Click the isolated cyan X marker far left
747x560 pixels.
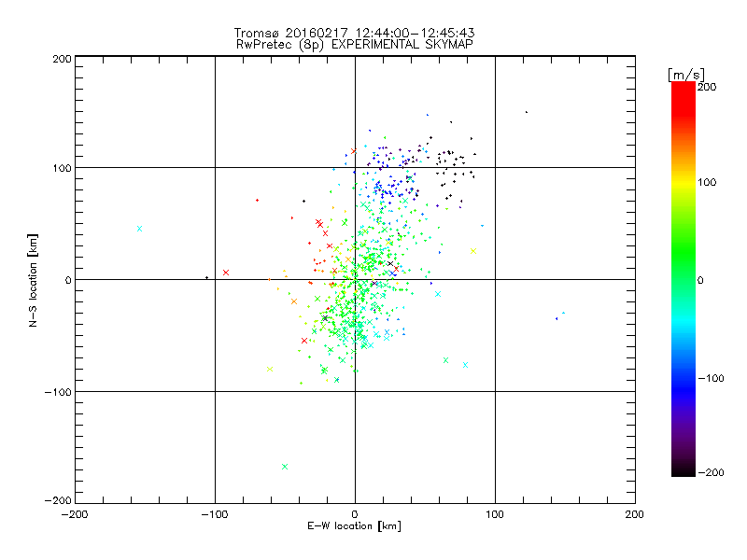(x=139, y=229)
